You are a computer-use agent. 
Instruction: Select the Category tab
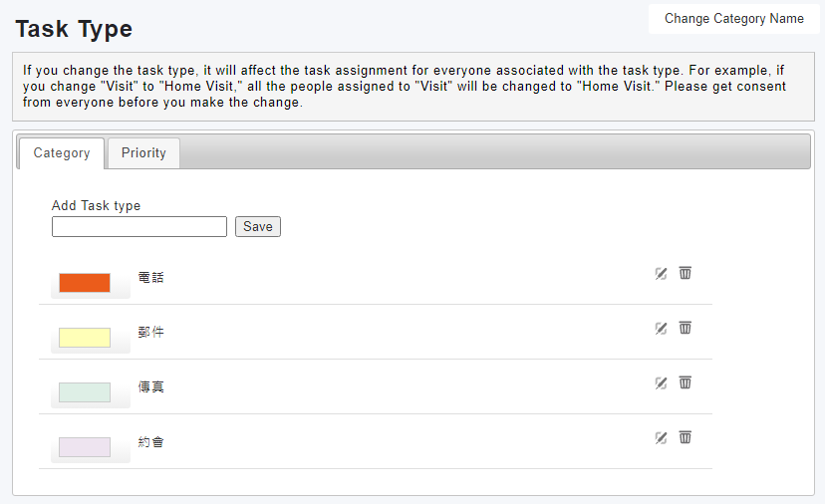62,153
